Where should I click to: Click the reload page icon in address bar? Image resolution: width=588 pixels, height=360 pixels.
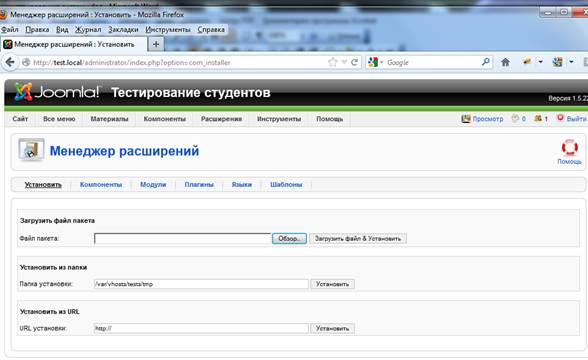pyautogui.click(x=354, y=62)
